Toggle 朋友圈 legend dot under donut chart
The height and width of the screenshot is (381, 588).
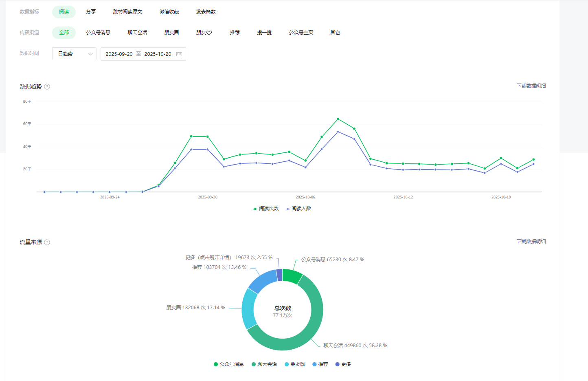pos(287,364)
